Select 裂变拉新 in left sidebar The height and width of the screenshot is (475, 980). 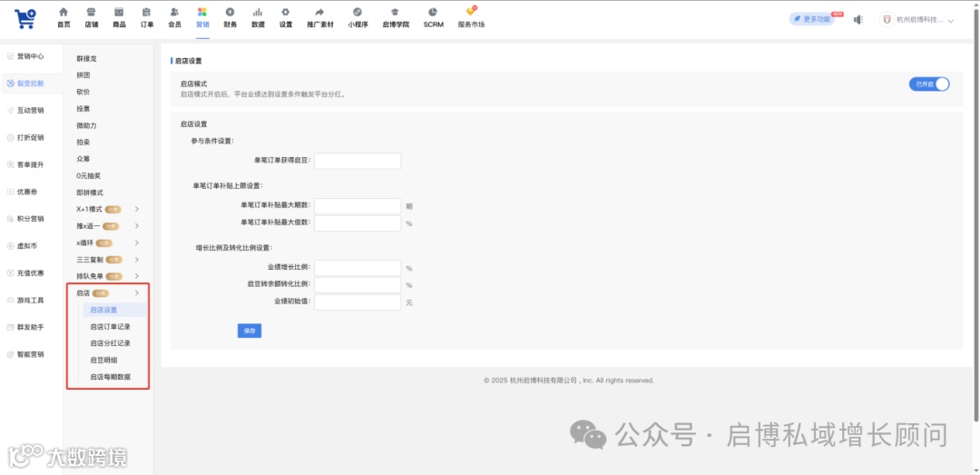coord(31,84)
